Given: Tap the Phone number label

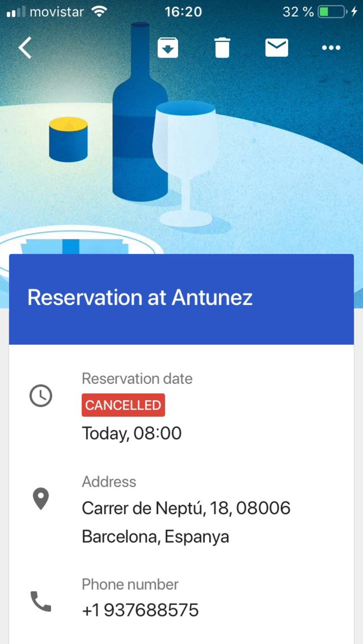Looking at the screenshot, I should (x=130, y=584).
